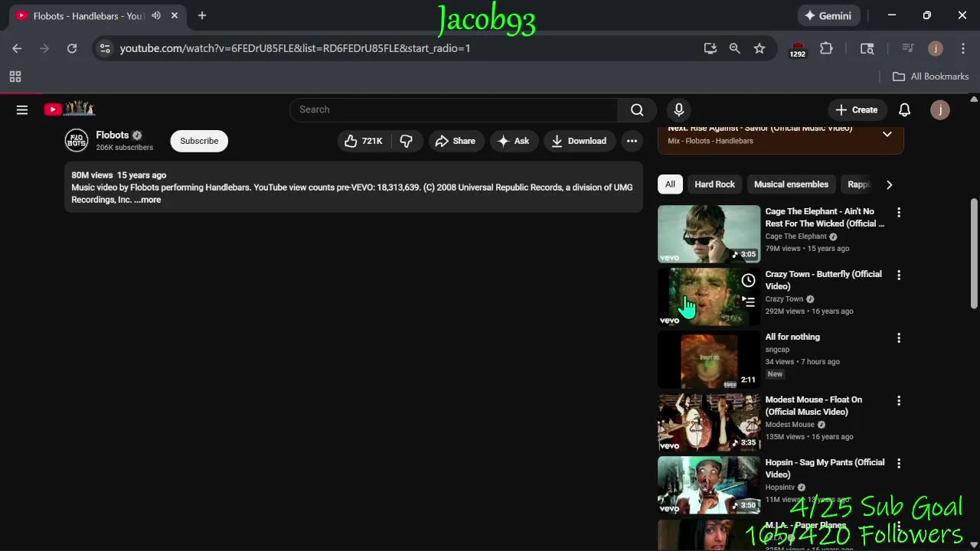Open Crazy Town Butterfly video title
Image resolution: width=980 pixels, height=551 pixels.
[824, 280]
